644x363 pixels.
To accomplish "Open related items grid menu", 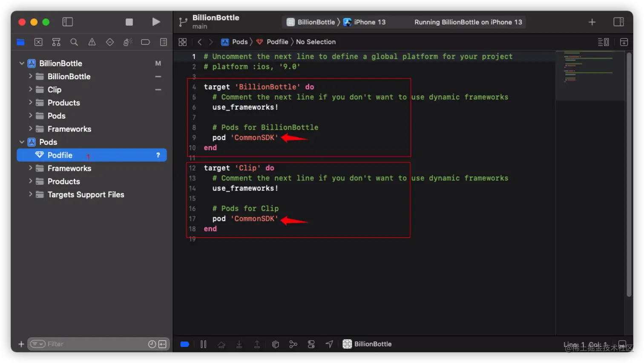I will pyautogui.click(x=183, y=42).
